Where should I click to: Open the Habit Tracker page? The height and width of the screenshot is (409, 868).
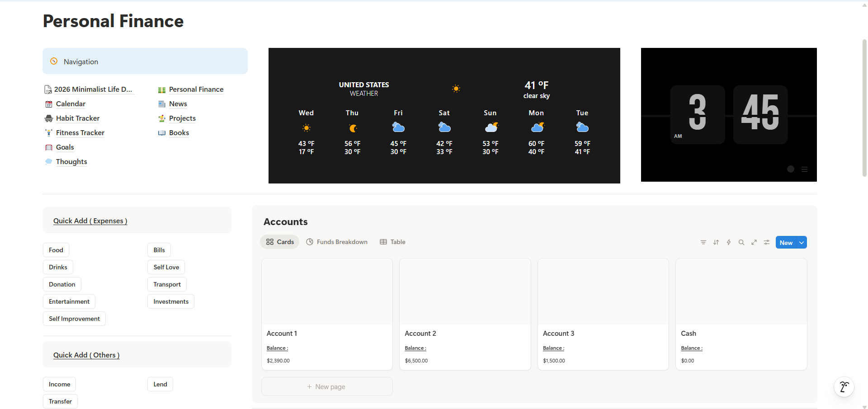point(77,118)
